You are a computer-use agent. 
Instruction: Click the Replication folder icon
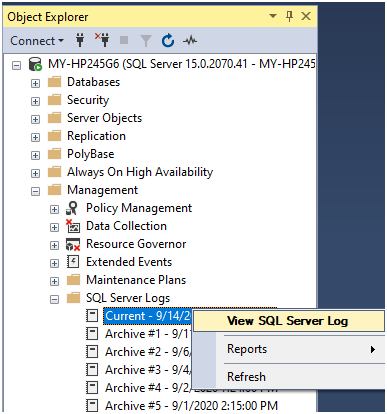[55, 136]
